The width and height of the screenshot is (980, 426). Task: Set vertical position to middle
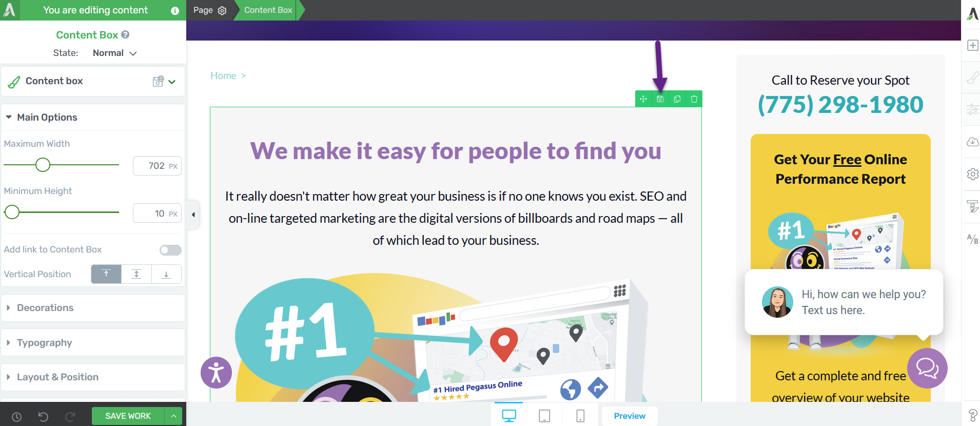tap(136, 274)
